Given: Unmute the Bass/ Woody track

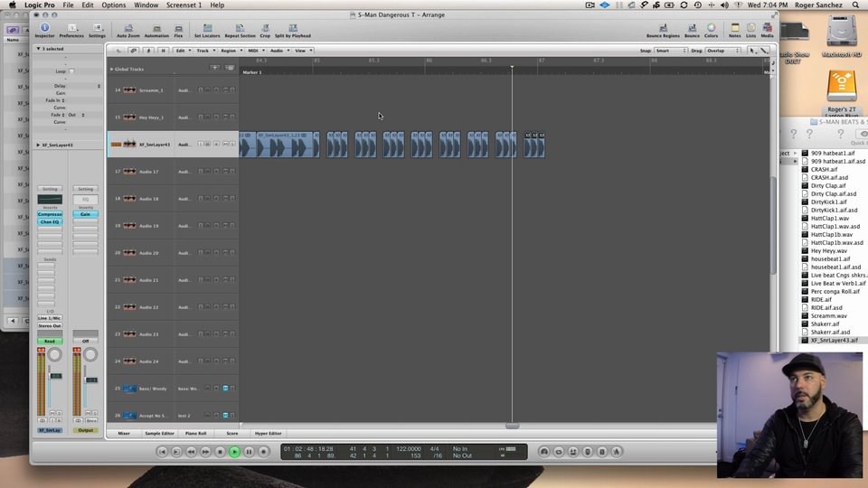Looking at the screenshot, I should (225, 389).
